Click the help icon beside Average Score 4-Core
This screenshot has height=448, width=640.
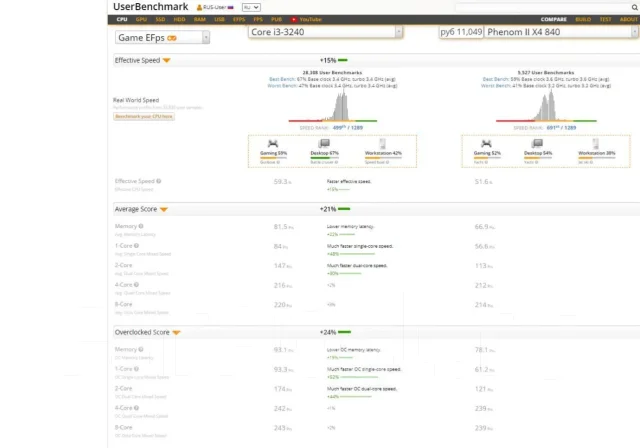tap(136, 285)
